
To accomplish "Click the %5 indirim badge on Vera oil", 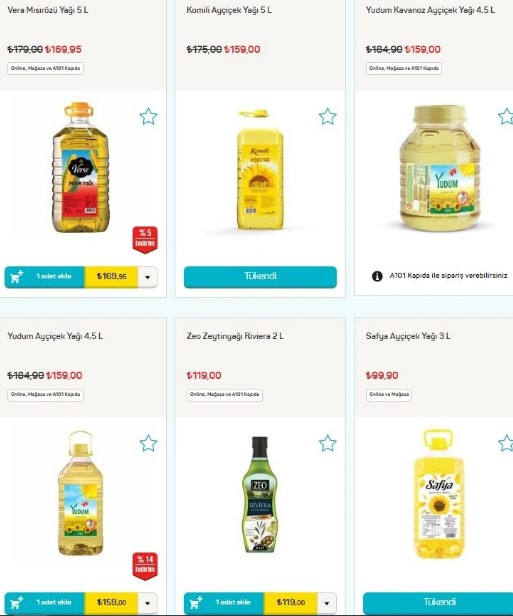I will 145,240.
